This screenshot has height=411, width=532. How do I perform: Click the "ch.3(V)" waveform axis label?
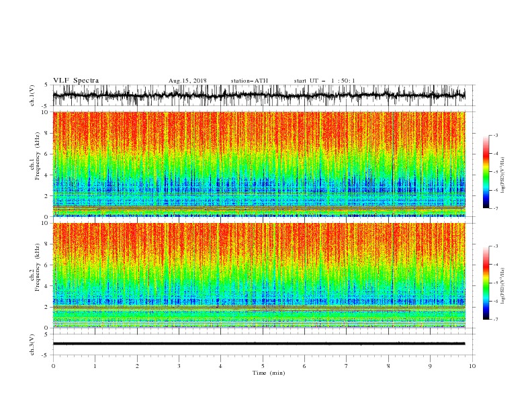32,345
